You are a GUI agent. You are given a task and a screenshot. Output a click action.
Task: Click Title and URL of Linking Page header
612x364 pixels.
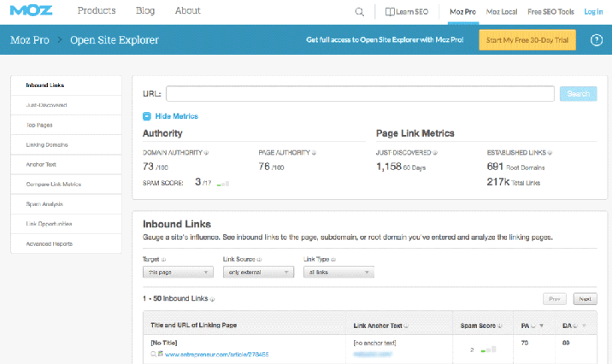pyautogui.click(x=193, y=326)
